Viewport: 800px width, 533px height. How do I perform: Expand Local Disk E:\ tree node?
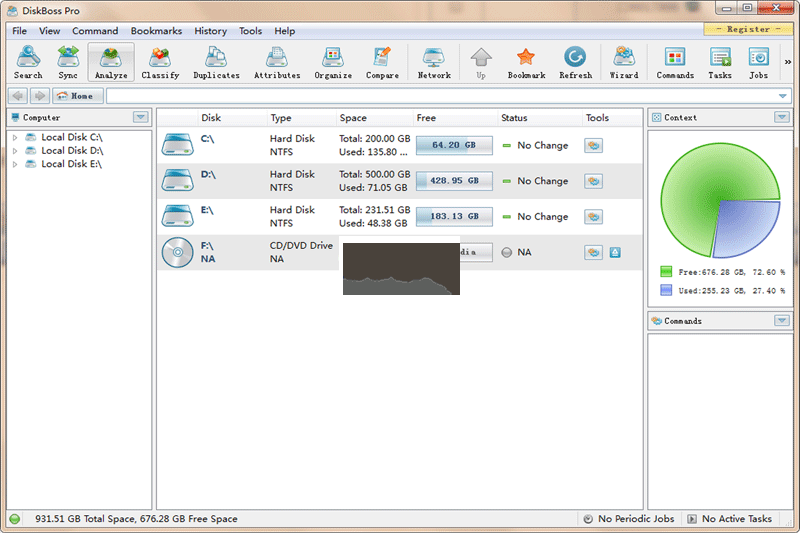point(15,164)
